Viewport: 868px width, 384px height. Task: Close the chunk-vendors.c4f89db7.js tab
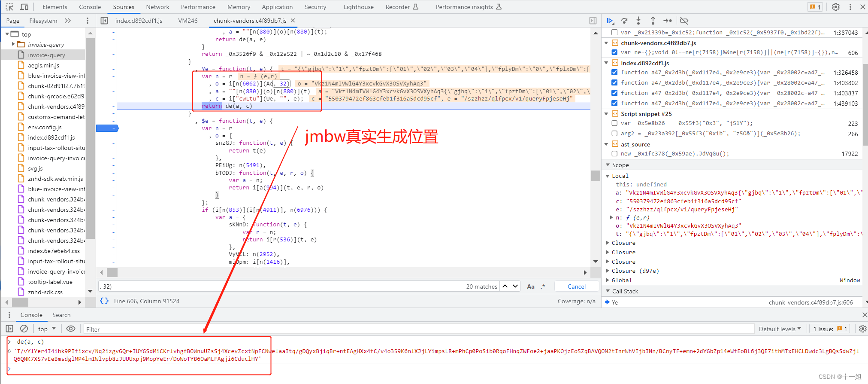pos(293,20)
